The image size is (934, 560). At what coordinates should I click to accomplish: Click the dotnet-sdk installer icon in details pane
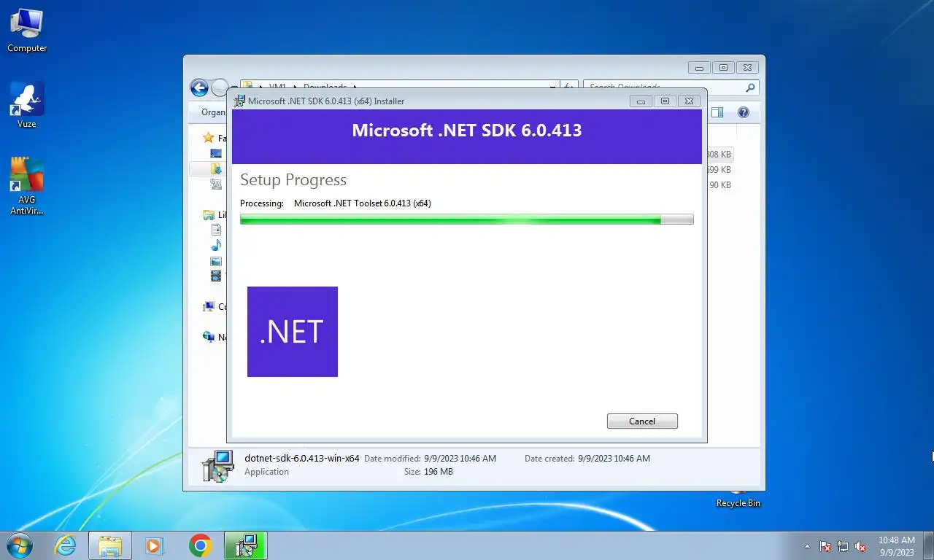[x=218, y=466]
